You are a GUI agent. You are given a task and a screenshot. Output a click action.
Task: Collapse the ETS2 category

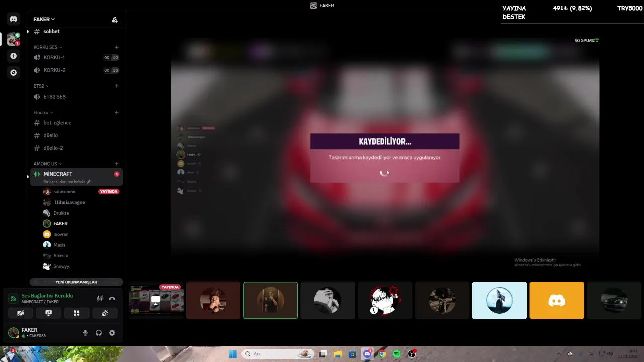coord(41,86)
